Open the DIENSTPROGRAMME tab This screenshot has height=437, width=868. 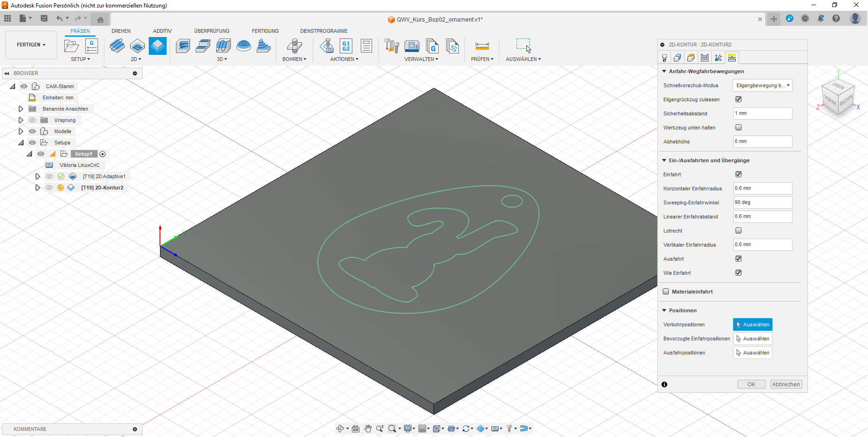click(324, 31)
